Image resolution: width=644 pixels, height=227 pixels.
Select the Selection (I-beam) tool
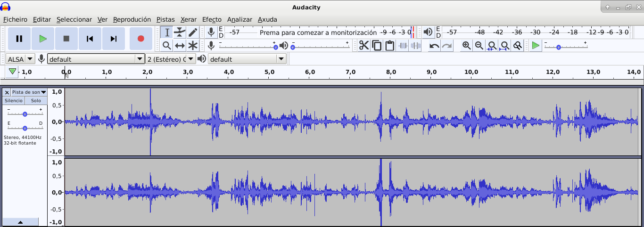tap(167, 32)
